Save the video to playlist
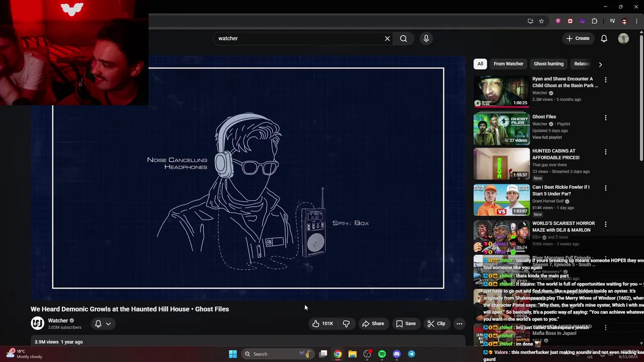 click(x=406, y=324)
